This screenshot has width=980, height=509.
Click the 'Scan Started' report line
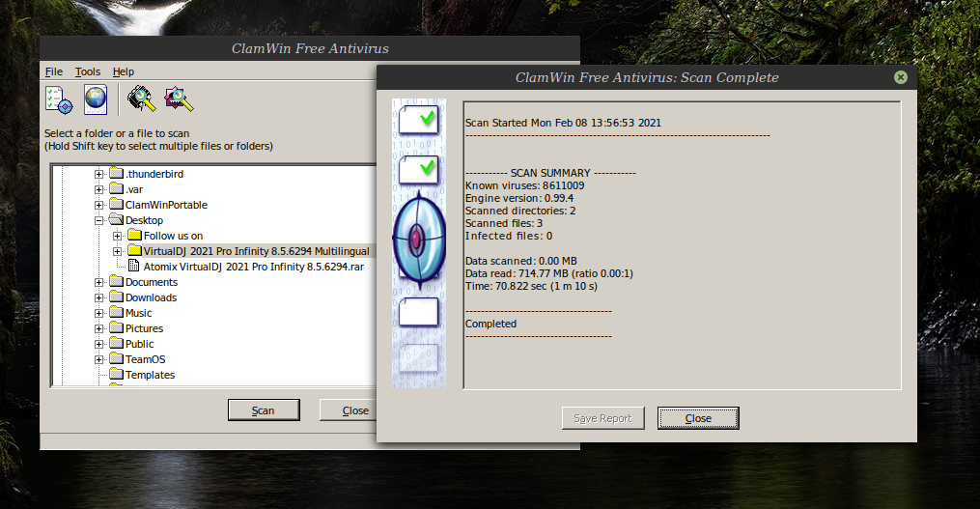(x=563, y=123)
